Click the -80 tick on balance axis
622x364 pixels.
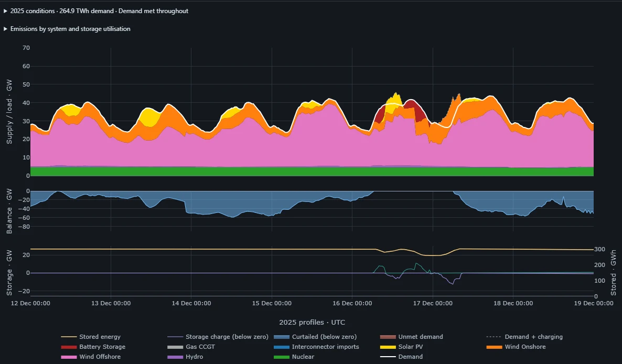coord(24,227)
